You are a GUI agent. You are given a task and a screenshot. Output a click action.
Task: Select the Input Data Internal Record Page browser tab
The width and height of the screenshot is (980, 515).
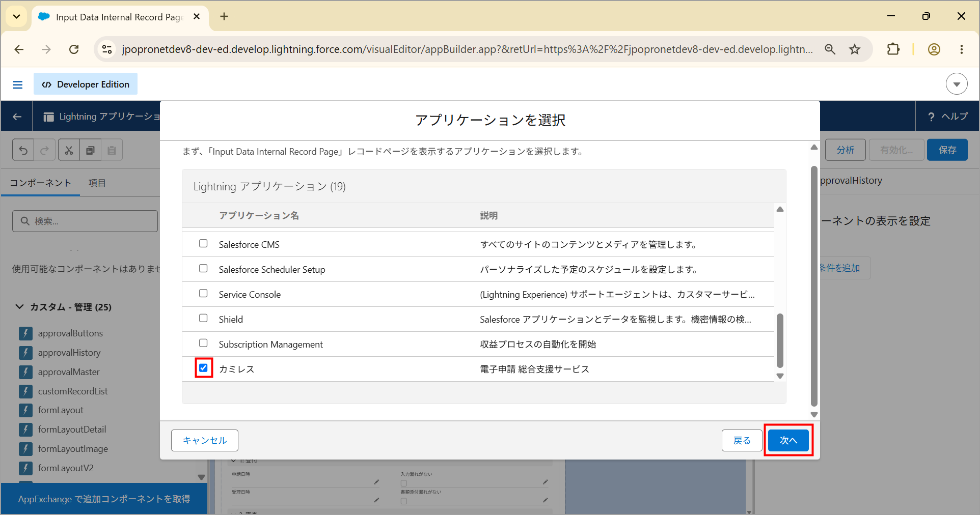click(120, 17)
